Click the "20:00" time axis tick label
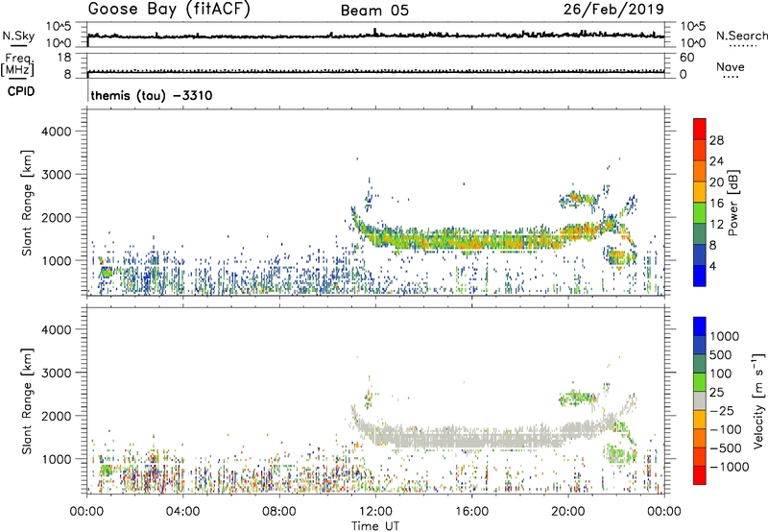768x532 pixels. 567,512
